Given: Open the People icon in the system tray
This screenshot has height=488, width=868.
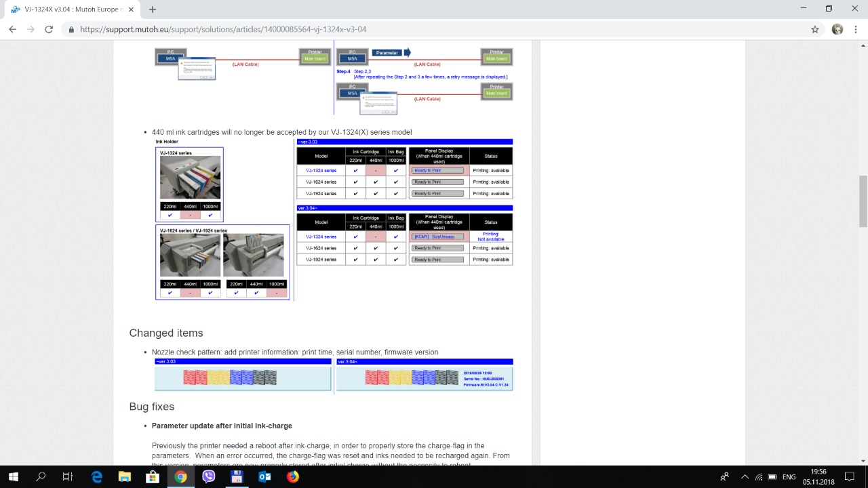Looking at the screenshot, I should pos(724,476).
